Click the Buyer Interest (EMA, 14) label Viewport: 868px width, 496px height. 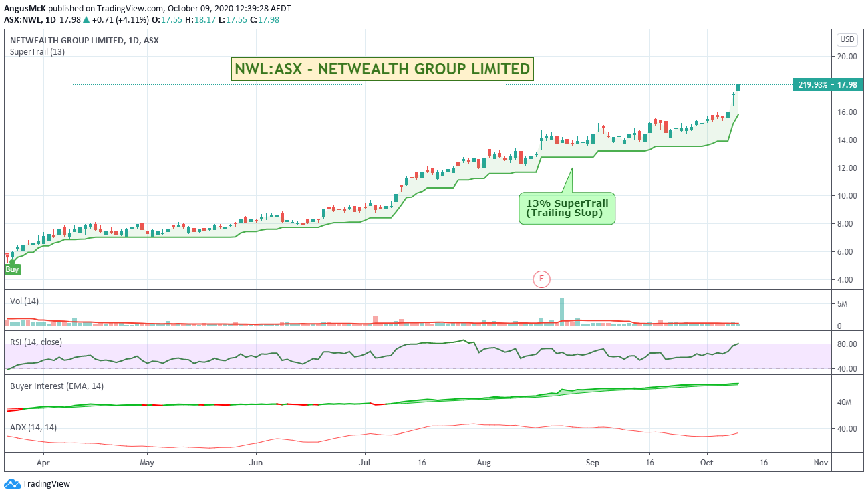coord(56,386)
